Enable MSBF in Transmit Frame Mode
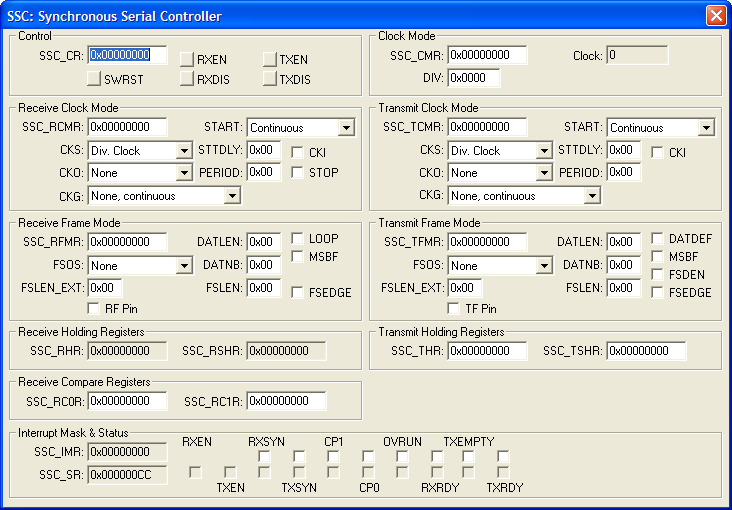732x510 pixels. (657, 256)
